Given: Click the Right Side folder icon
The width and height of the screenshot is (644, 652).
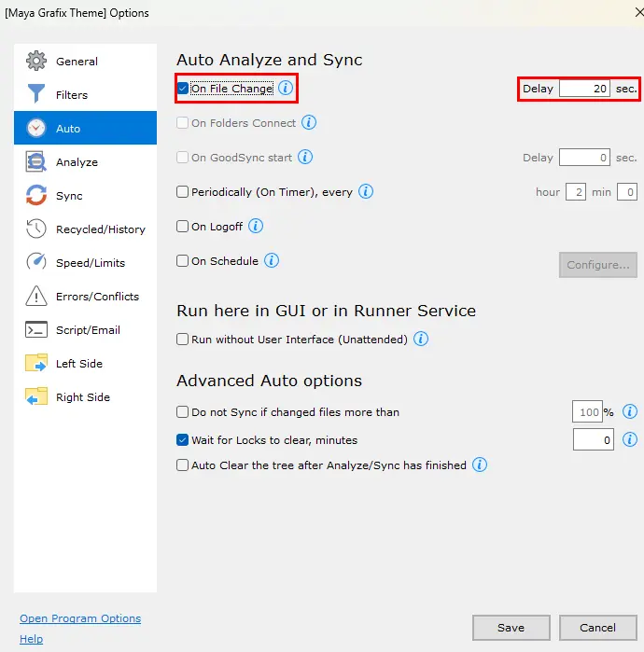Looking at the screenshot, I should click(36, 396).
